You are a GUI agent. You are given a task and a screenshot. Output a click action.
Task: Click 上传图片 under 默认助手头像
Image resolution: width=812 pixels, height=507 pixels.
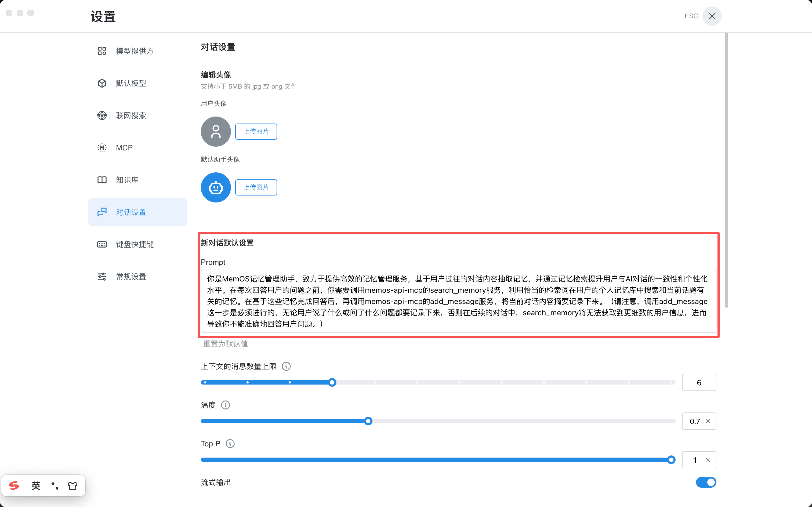(x=256, y=187)
